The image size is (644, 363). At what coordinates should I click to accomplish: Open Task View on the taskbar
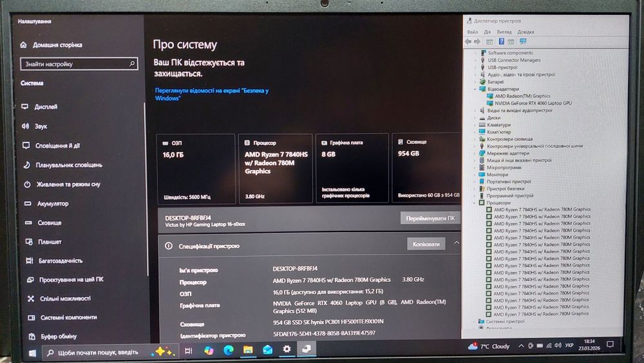point(189,351)
